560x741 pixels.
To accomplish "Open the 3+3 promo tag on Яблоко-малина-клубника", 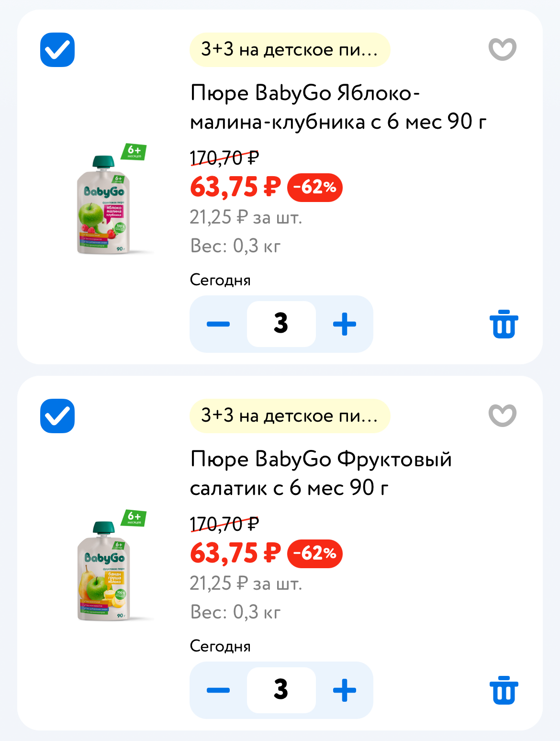I will point(290,50).
